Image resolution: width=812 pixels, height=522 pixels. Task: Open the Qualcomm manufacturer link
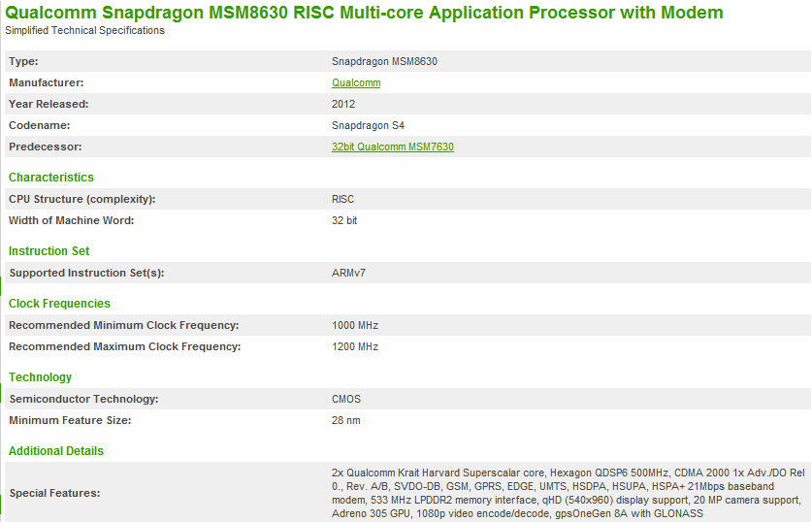tap(356, 82)
